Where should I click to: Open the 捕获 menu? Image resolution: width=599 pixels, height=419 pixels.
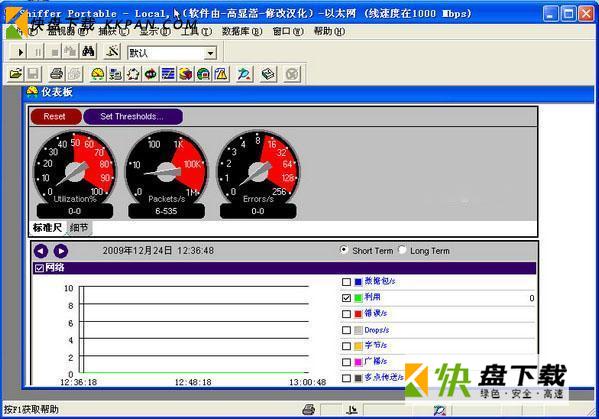(114, 31)
